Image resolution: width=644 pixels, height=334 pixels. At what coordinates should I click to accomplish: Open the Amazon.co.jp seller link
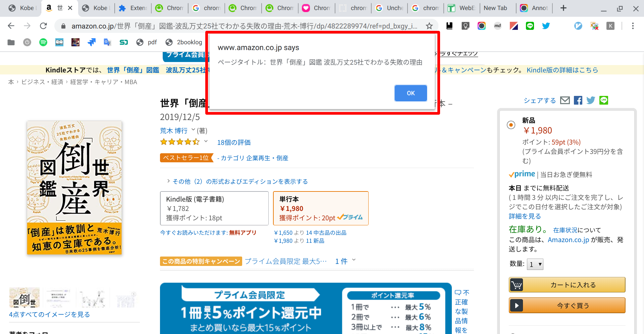pos(568,240)
